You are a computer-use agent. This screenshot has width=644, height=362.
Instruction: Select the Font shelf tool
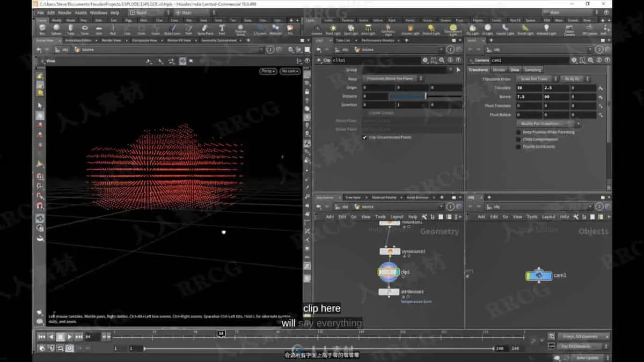click(221, 29)
